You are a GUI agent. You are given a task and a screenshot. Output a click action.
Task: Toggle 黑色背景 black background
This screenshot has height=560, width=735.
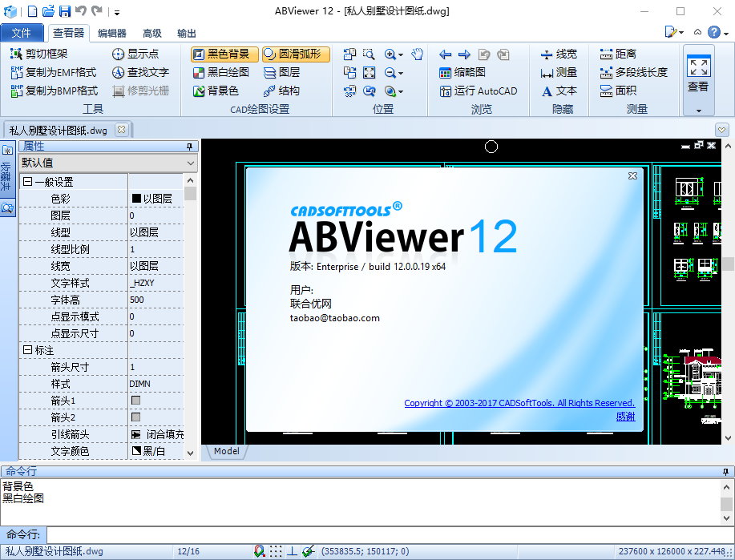(224, 54)
